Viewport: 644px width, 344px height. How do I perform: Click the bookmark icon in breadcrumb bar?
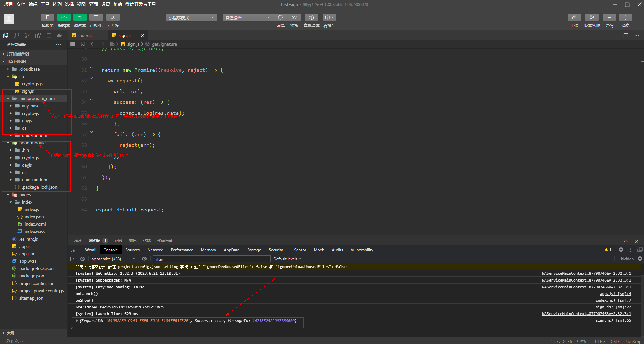[83, 44]
